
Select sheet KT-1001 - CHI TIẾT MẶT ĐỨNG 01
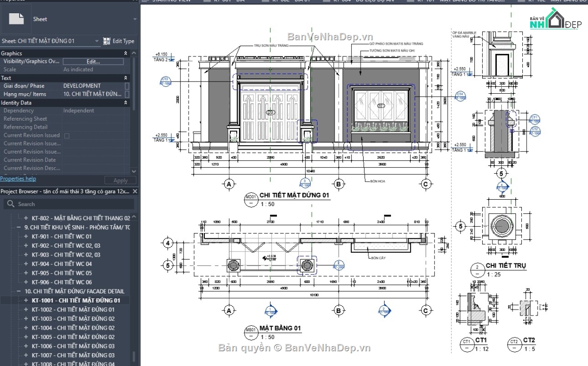pyautogui.click(x=76, y=300)
